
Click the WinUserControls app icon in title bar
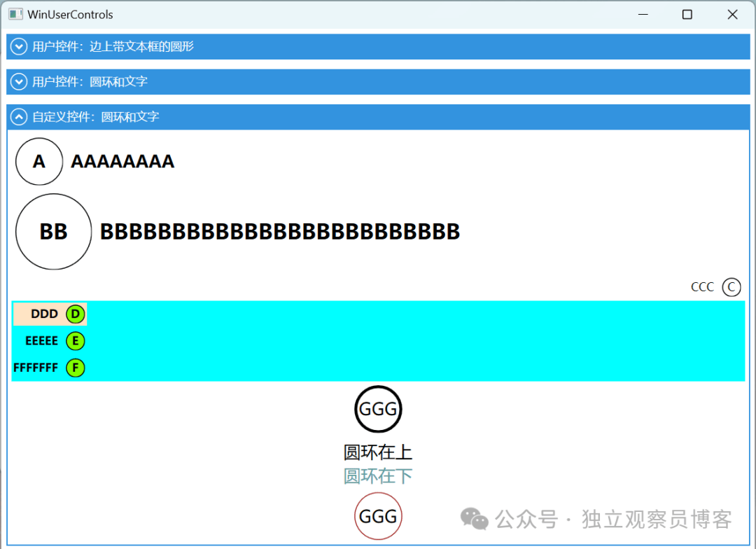15,15
